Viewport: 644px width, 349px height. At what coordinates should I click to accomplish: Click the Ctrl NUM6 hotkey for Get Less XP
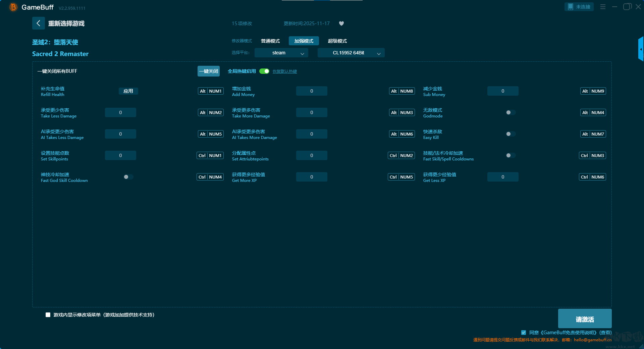592,177
